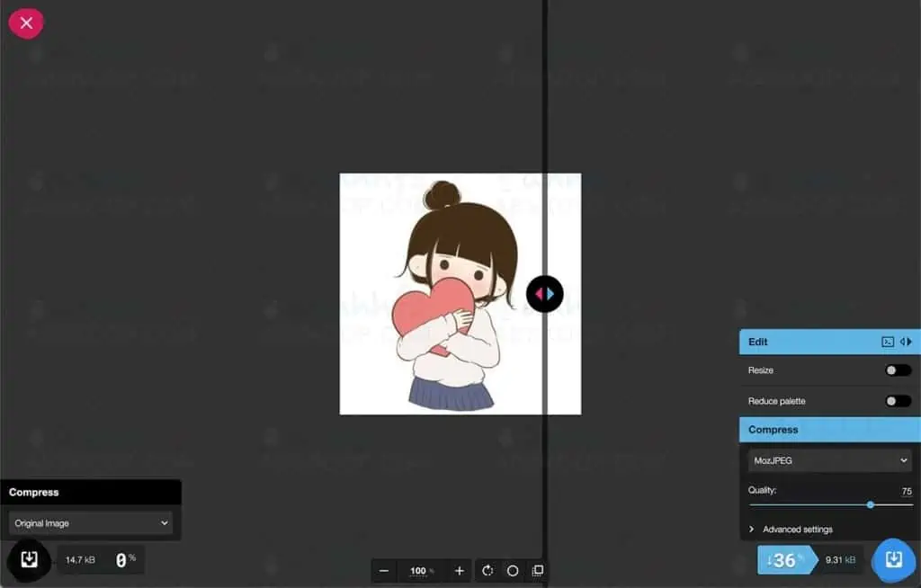This screenshot has width=921, height=588.
Task: Zoom out using the minus icon
Action: tap(384, 570)
